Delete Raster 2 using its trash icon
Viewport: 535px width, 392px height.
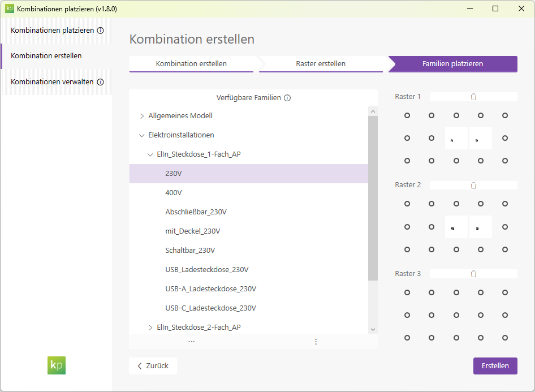click(473, 186)
